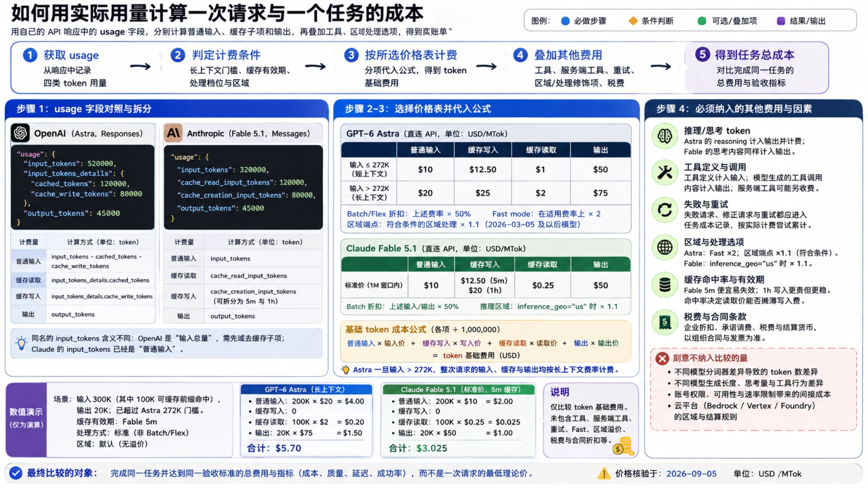The width and height of the screenshot is (868, 488).
Task: Select the 判定计费条件 step title
Action: 226,55
